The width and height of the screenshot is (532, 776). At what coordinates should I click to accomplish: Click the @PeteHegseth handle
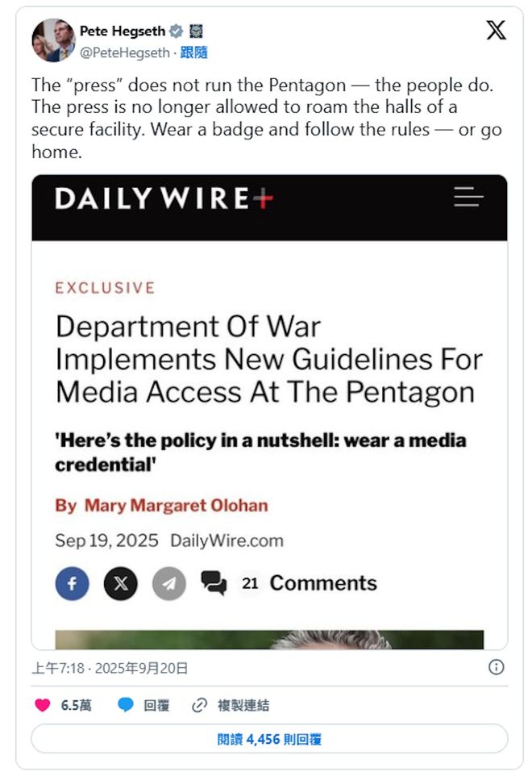(x=125, y=52)
